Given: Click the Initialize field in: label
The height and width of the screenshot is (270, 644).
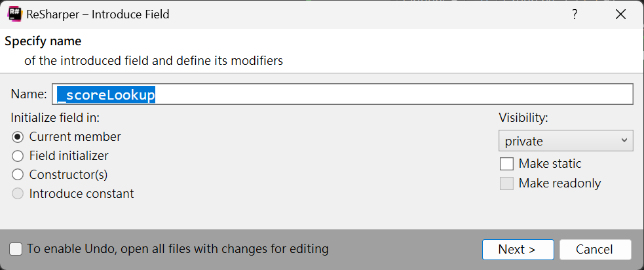Looking at the screenshot, I should [56, 118].
